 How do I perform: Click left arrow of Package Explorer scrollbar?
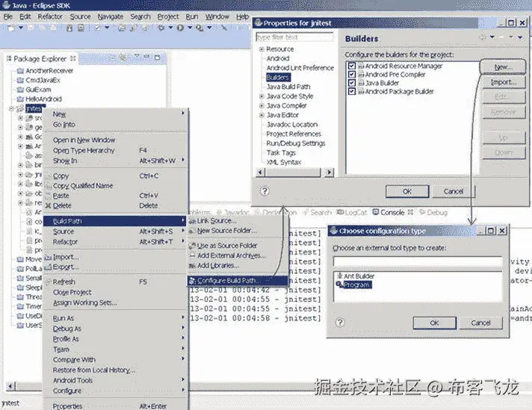click(x=10, y=386)
